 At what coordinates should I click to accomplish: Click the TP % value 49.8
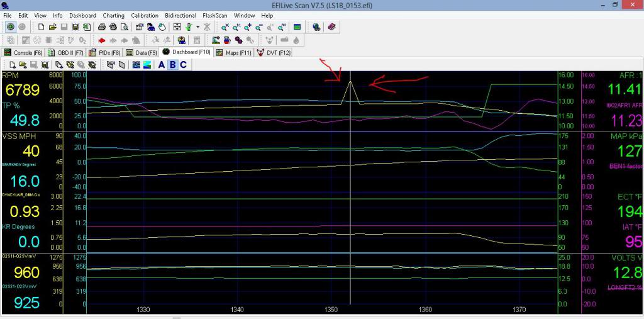point(25,120)
